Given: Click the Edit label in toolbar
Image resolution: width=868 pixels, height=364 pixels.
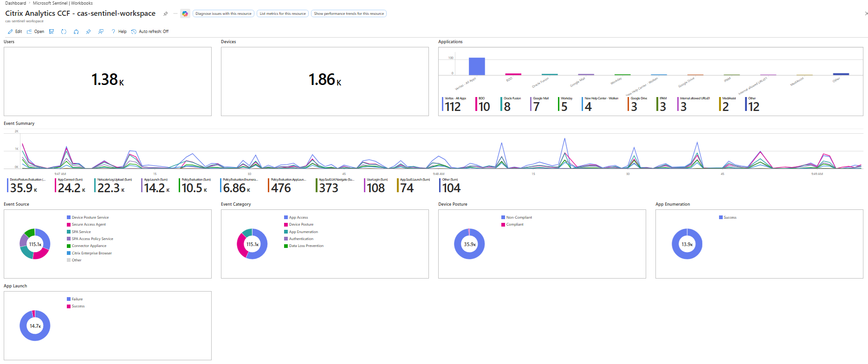Looking at the screenshot, I should pyautogui.click(x=19, y=32).
